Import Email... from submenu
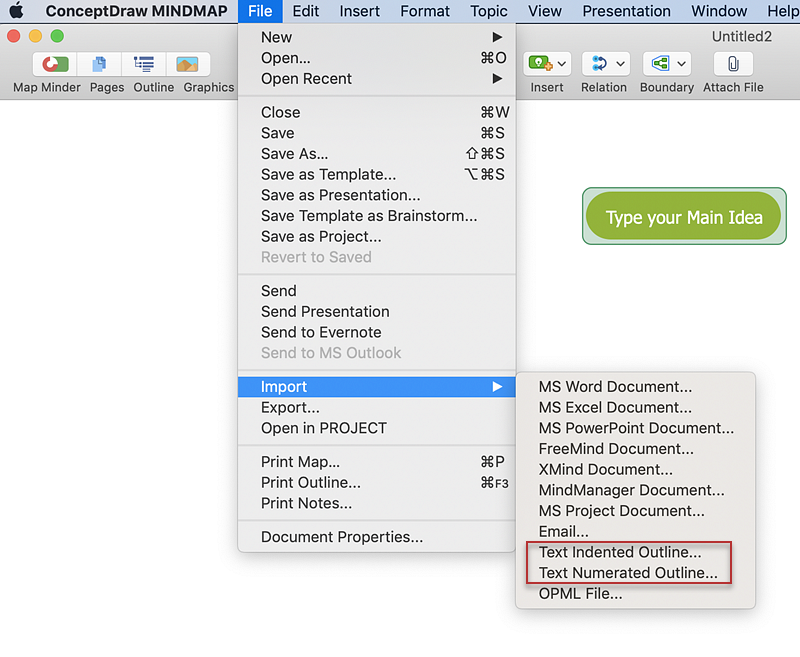The height and width of the screenshot is (657, 800). pos(635,532)
